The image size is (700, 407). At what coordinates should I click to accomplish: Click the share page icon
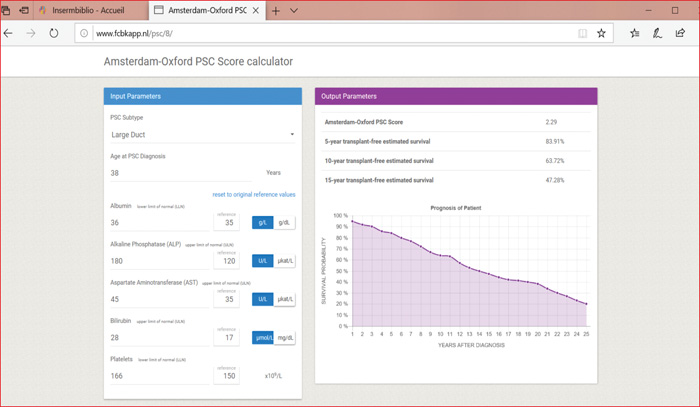point(680,33)
